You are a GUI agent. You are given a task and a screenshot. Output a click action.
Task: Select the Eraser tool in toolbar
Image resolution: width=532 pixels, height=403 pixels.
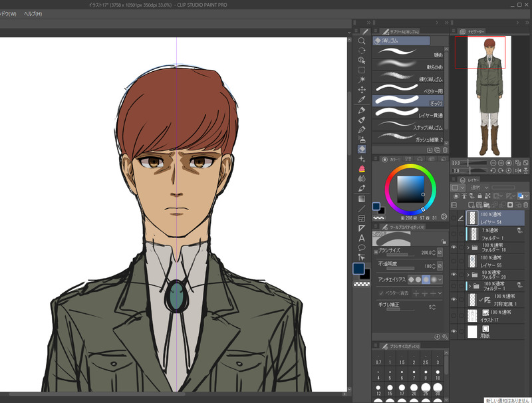(362, 149)
